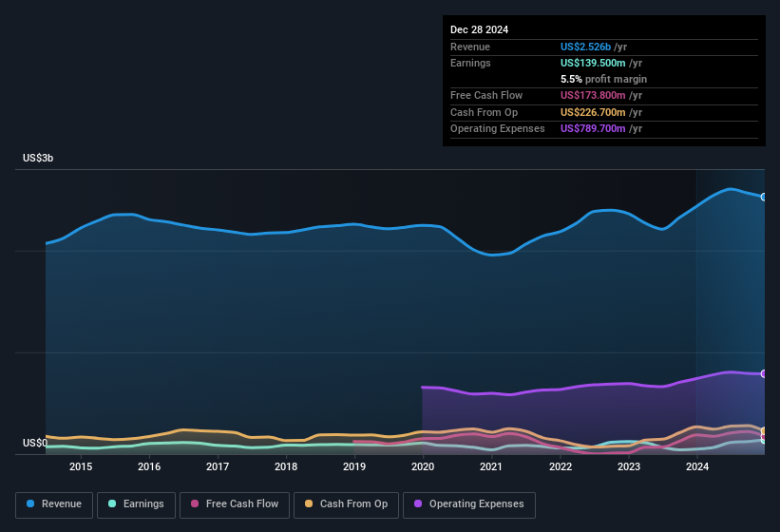
Task: Click the 2015 x-axis year label
Action: coord(81,466)
